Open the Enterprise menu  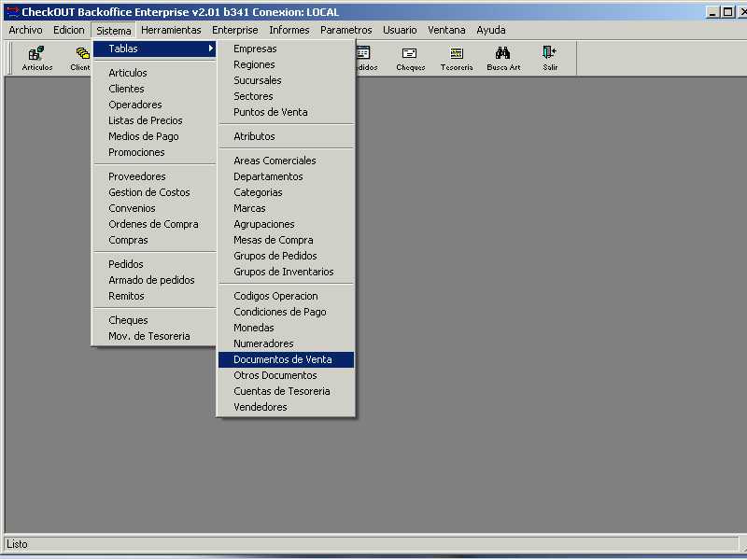pyautogui.click(x=235, y=30)
